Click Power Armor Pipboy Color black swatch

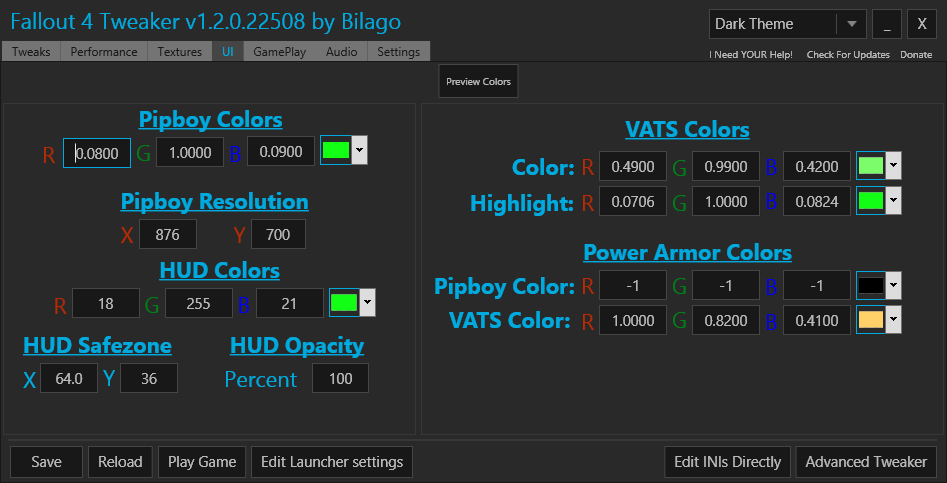[x=871, y=285]
